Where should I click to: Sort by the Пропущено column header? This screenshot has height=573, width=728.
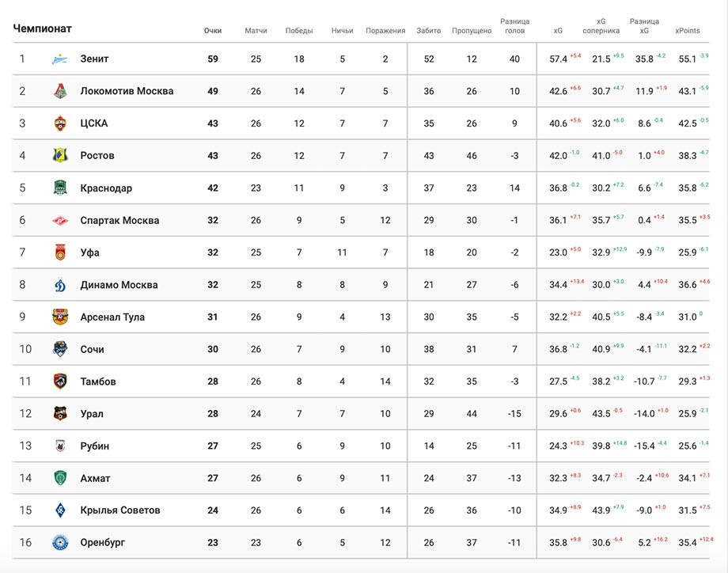click(x=472, y=31)
